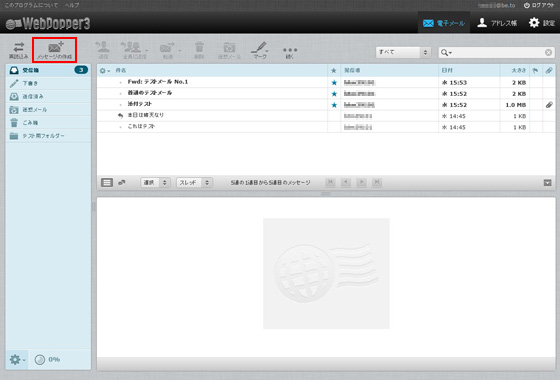Click the attachment paperclip column header

pyautogui.click(x=549, y=71)
